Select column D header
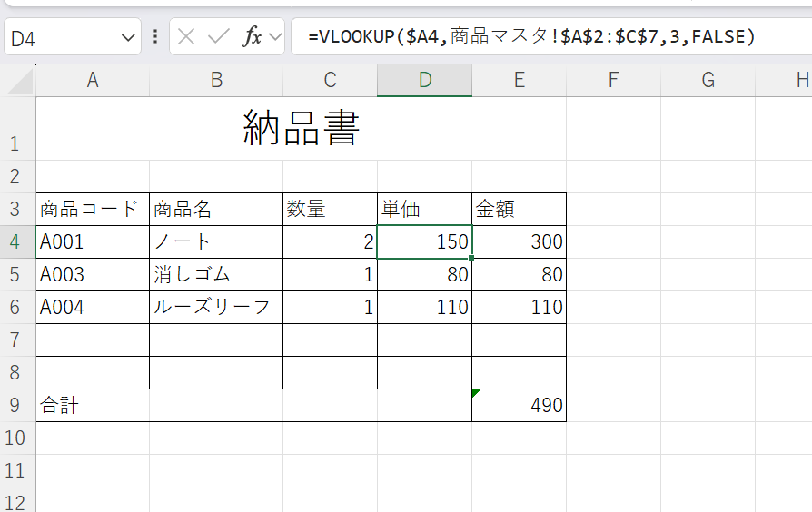Image resolution: width=812 pixels, height=512 pixels. point(425,80)
